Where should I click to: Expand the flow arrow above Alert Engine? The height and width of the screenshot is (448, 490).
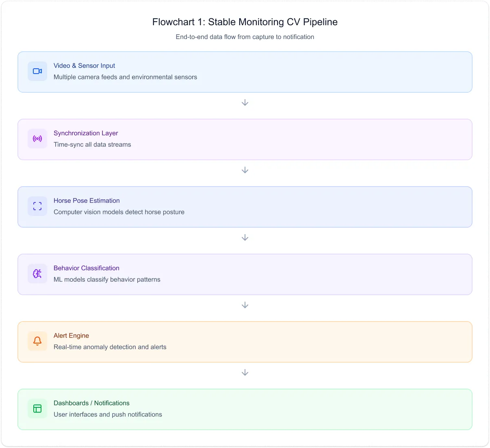[x=245, y=304]
